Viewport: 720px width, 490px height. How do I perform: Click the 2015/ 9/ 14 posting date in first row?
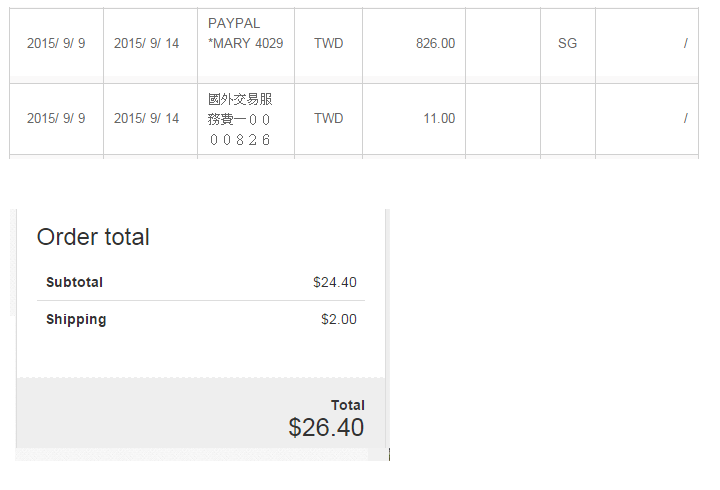146,43
